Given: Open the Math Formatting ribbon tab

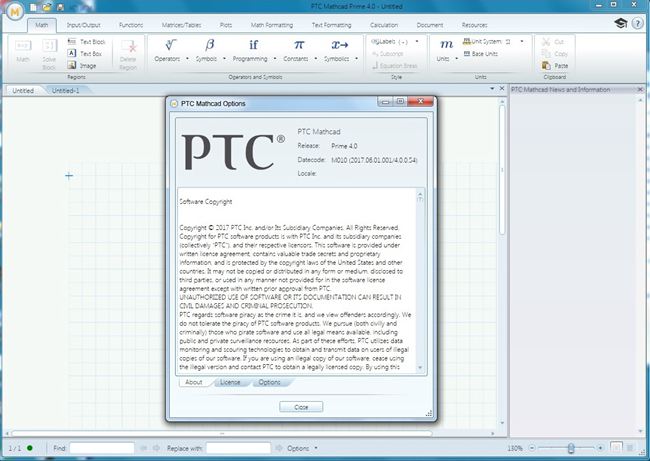Looking at the screenshot, I should [x=272, y=25].
